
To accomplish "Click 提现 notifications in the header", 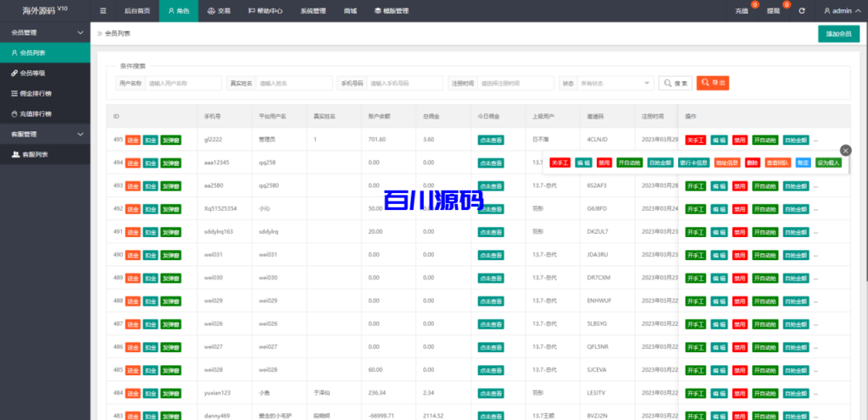I will coord(773,11).
